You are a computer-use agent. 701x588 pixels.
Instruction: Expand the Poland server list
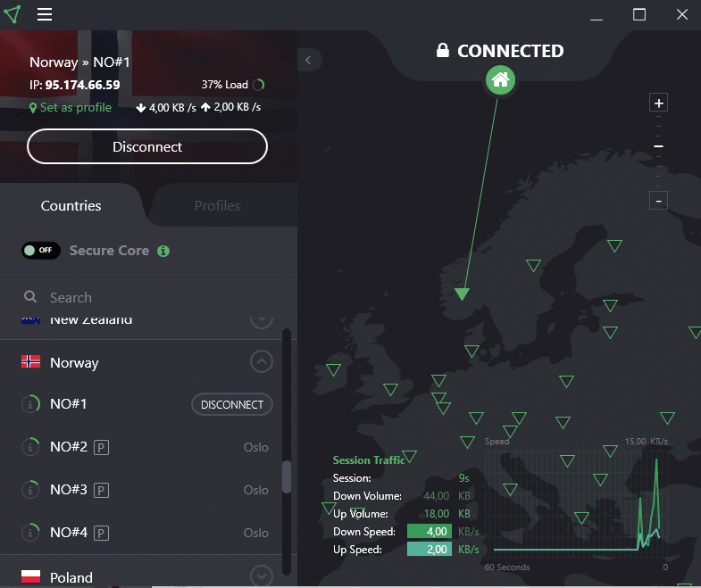tap(262, 576)
